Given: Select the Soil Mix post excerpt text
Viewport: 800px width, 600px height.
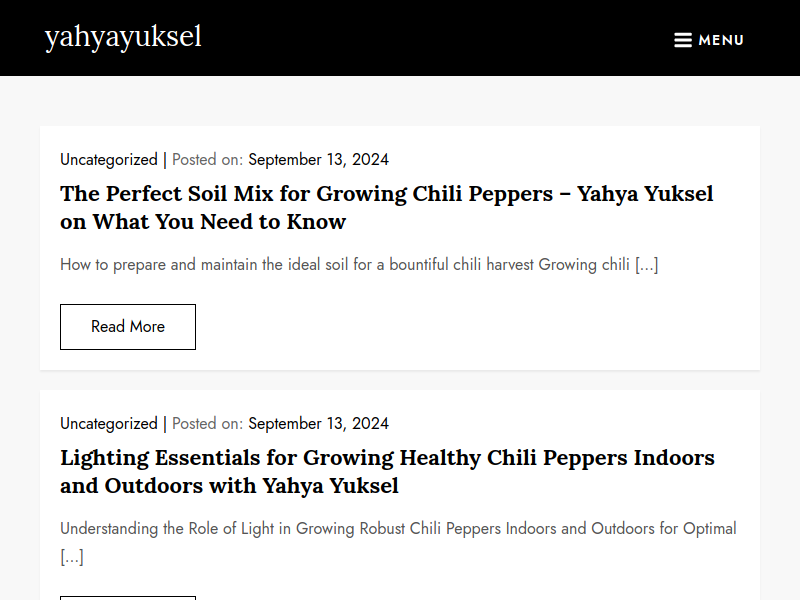Looking at the screenshot, I should pyautogui.click(x=359, y=265).
